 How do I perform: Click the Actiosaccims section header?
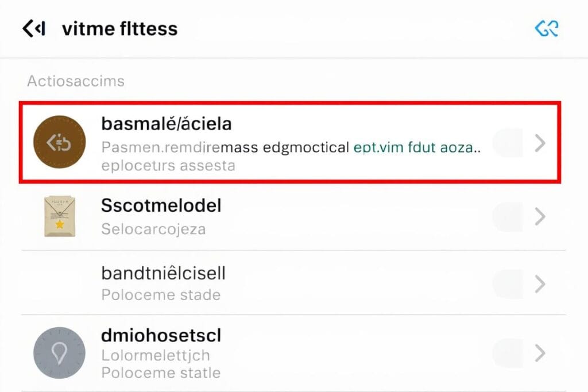click(76, 81)
